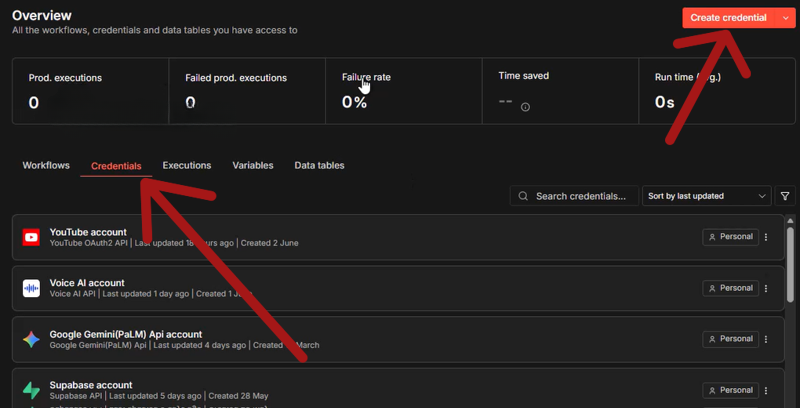The height and width of the screenshot is (408, 800).
Task: Click the search magnifier icon
Action: click(x=522, y=196)
